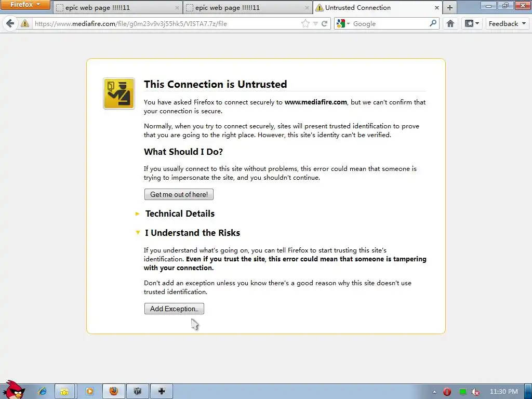Select the Untrusted Connection tab
532x399 pixels.
pyautogui.click(x=377, y=7)
